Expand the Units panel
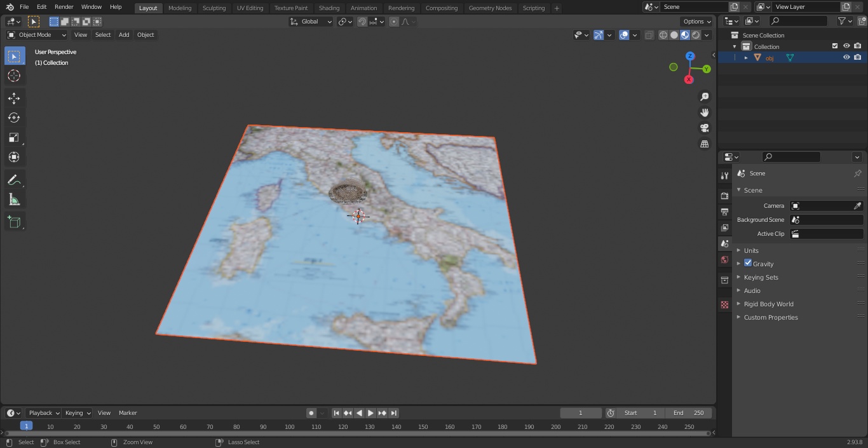The image size is (868, 448). tap(751, 250)
